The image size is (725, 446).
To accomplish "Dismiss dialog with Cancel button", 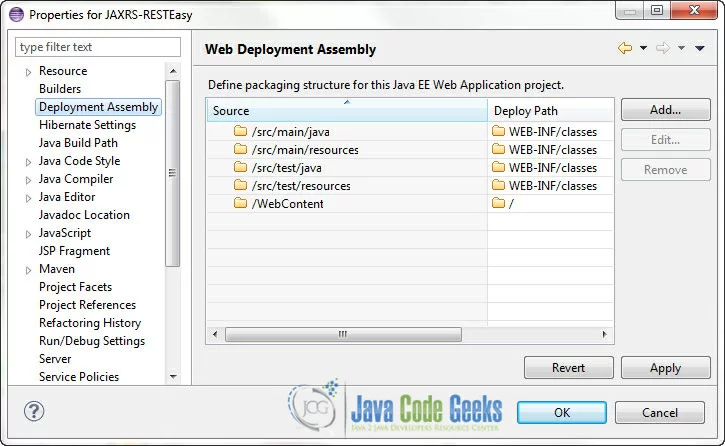I will point(660,412).
